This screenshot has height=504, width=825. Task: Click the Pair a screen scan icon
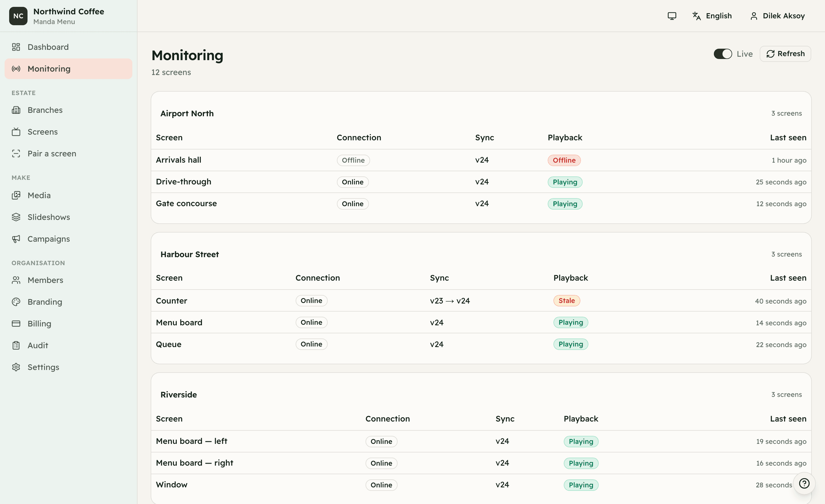[x=16, y=153]
